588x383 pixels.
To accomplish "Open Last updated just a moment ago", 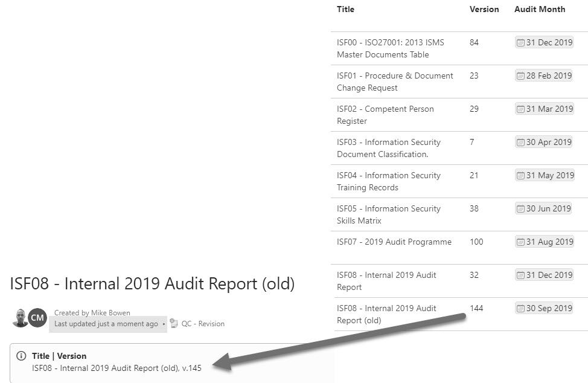I will (x=106, y=324).
